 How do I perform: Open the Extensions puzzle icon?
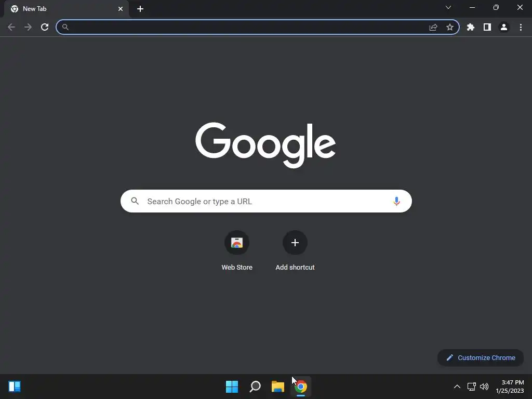point(471,27)
